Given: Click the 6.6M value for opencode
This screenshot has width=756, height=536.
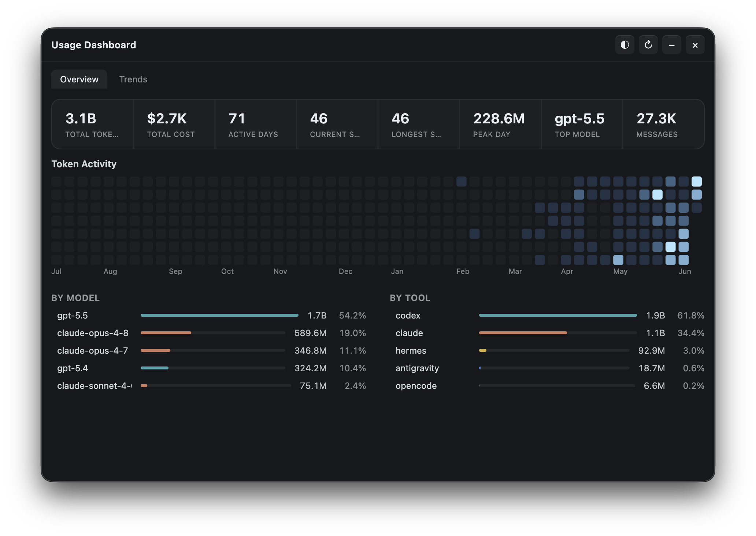Looking at the screenshot, I should tap(654, 386).
